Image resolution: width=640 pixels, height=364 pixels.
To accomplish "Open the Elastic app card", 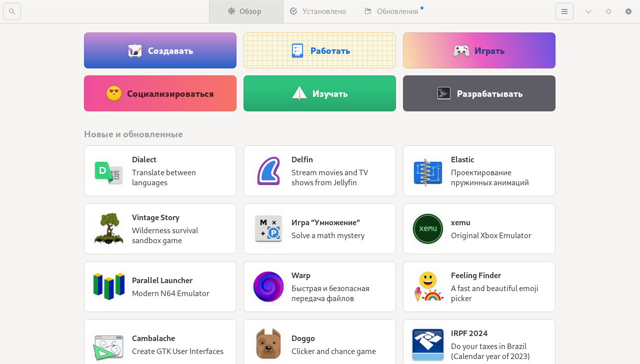I will pos(478,171).
